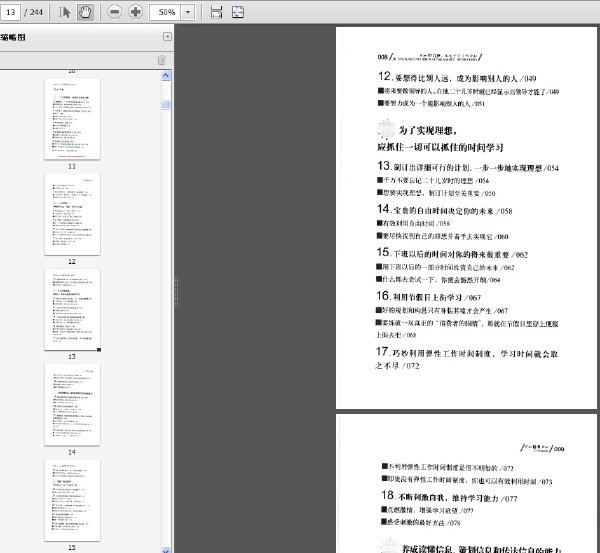Click the thumbnail label '14'
This screenshot has width=600, height=553.
click(x=72, y=452)
